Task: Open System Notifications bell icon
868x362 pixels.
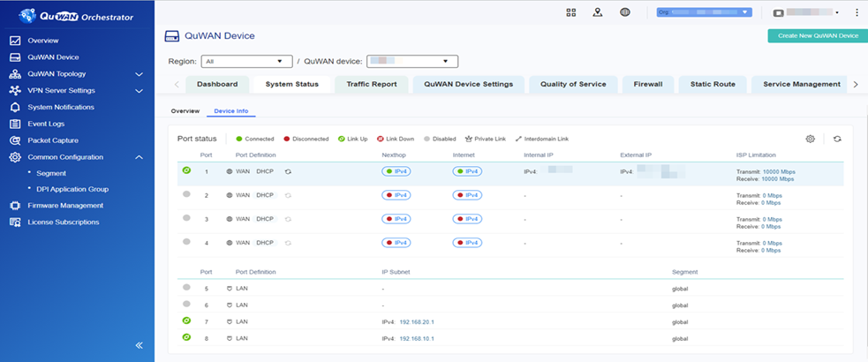Action: (x=16, y=107)
